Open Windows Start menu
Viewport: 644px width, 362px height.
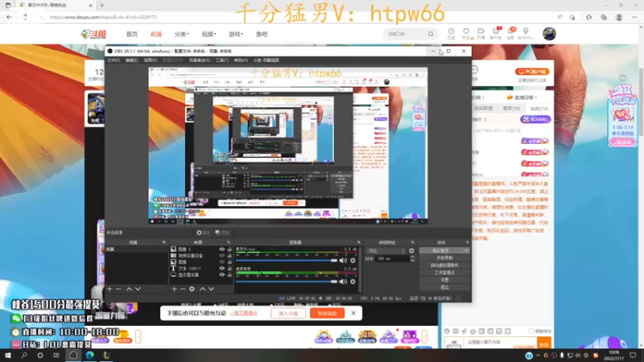coord(7,356)
